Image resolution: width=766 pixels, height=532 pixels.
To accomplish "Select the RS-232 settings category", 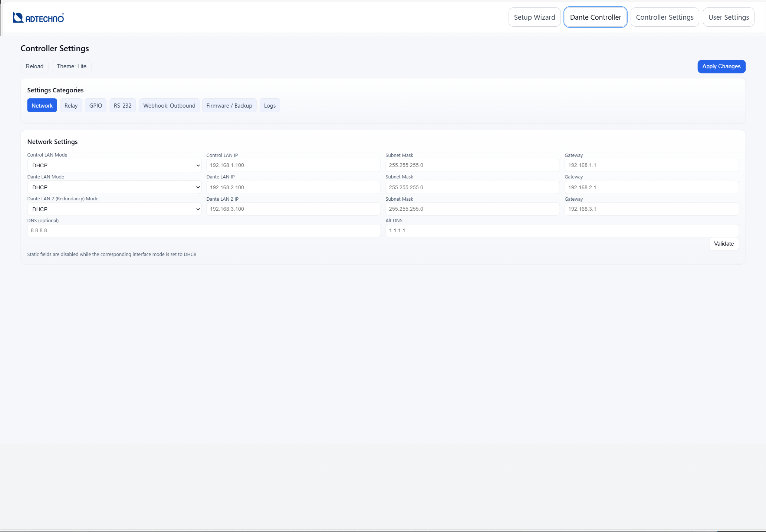I will point(122,105).
